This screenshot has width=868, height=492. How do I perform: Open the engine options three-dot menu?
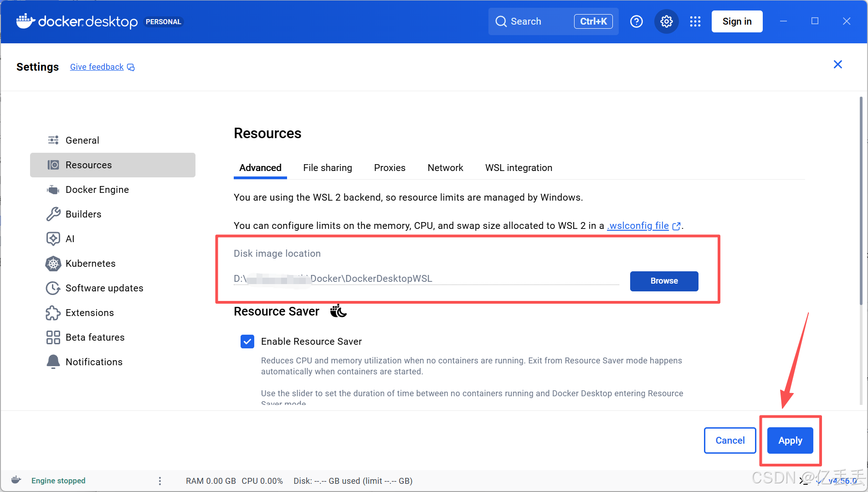tap(159, 481)
